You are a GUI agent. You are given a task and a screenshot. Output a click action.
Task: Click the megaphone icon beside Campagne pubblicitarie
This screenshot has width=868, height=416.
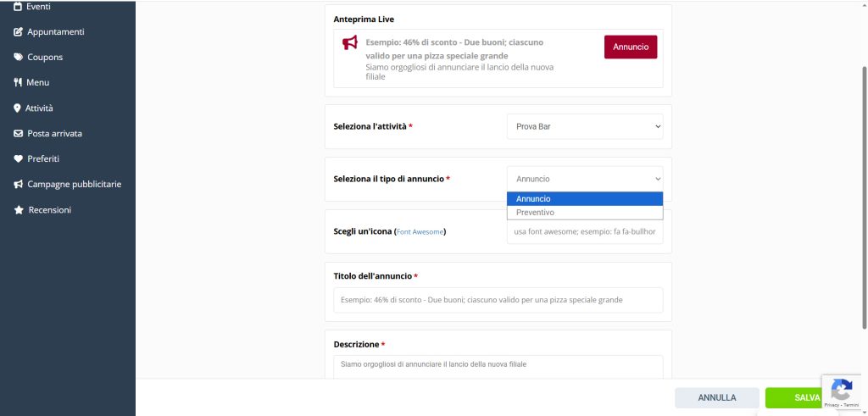(19, 185)
